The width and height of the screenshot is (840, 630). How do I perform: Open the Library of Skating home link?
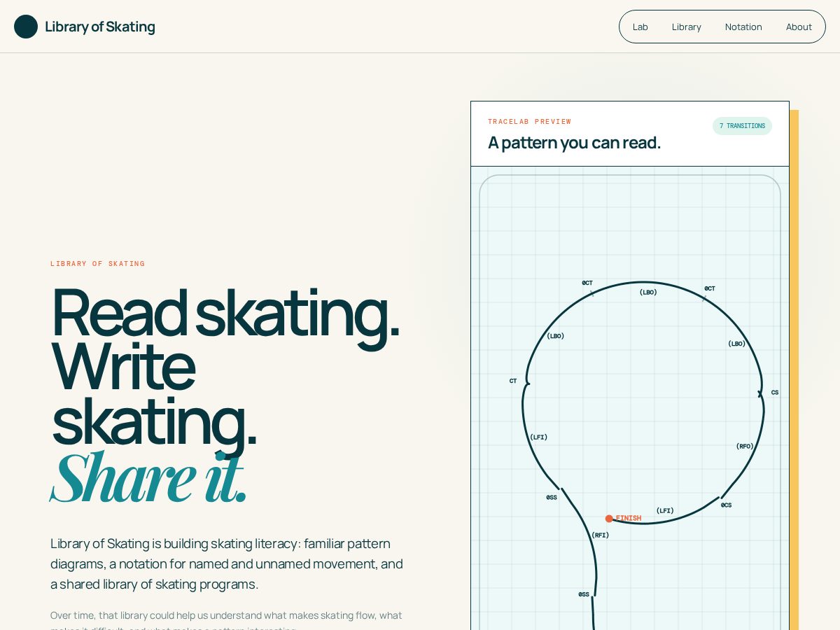coord(85,27)
